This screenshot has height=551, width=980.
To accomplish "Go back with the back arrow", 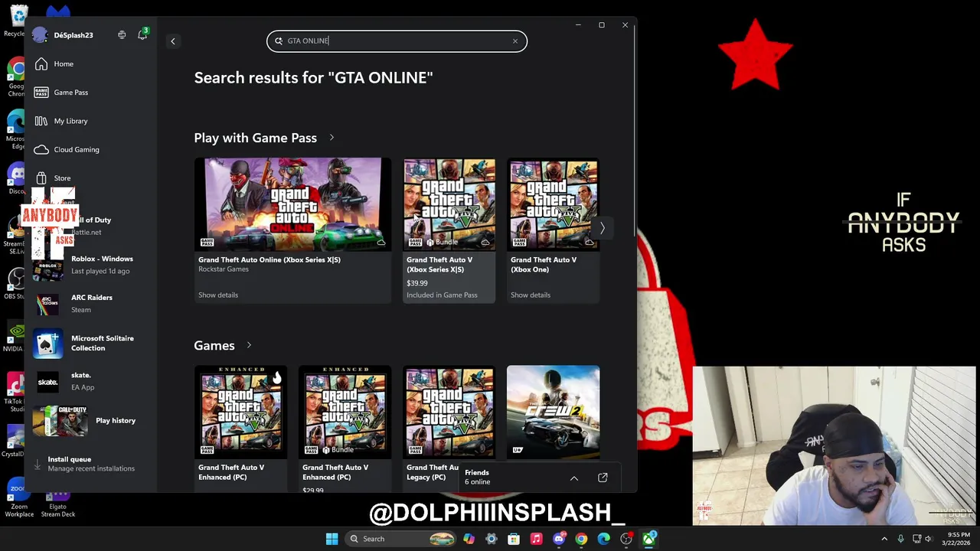I will click(x=173, y=41).
